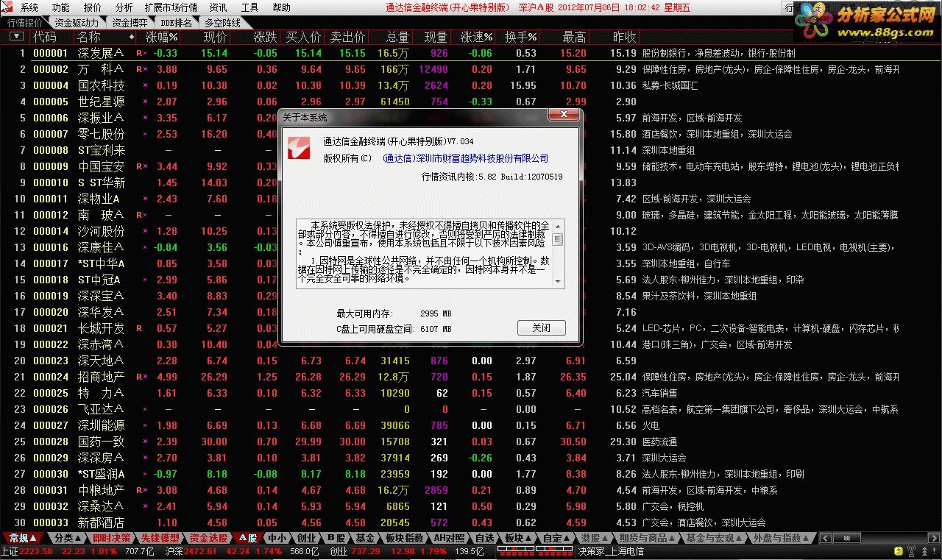Expand the 港股 bottom tab
Viewport: 942px width, 560px height.
pyautogui.click(x=593, y=538)
